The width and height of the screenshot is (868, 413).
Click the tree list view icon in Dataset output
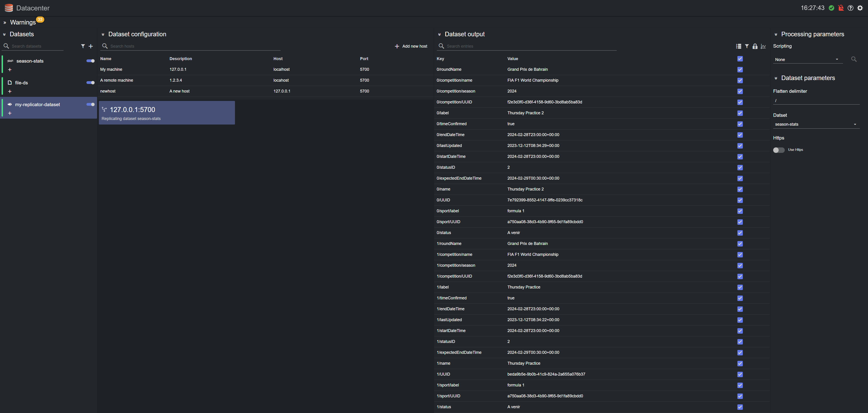(739, 46)
